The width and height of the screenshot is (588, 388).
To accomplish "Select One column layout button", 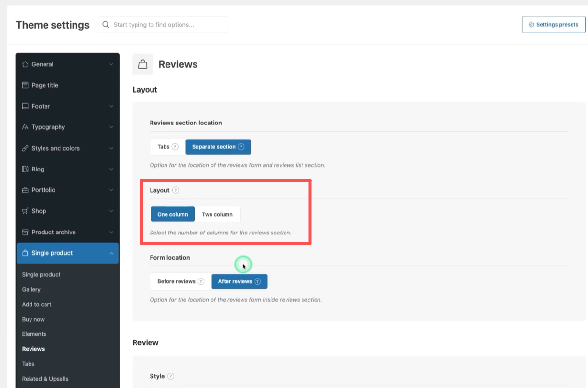I will coord(173,214).
